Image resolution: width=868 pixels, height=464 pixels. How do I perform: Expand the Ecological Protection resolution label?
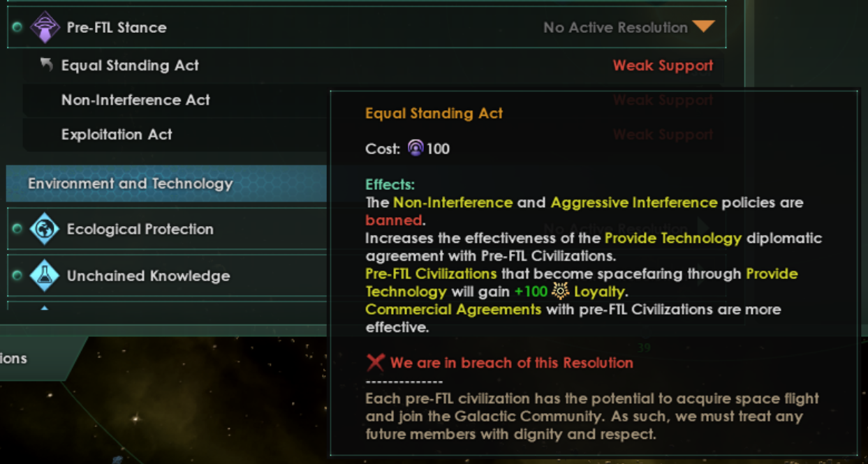pos(140,229)
